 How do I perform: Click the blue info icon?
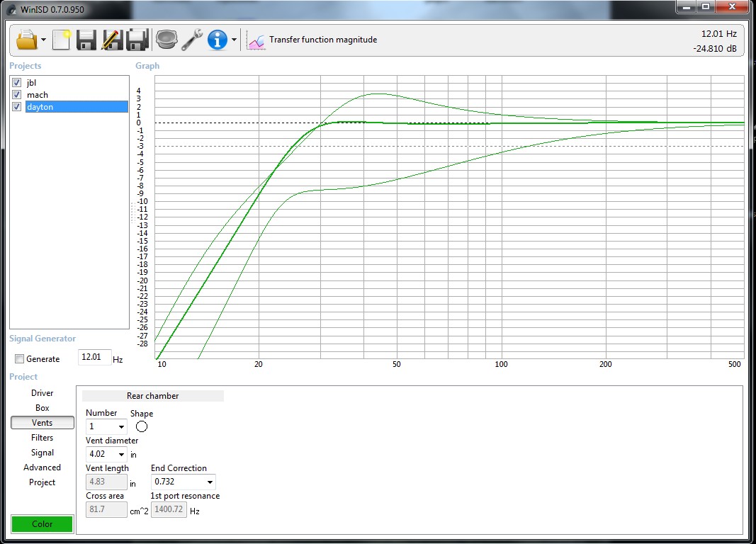(x=217, y=40)
